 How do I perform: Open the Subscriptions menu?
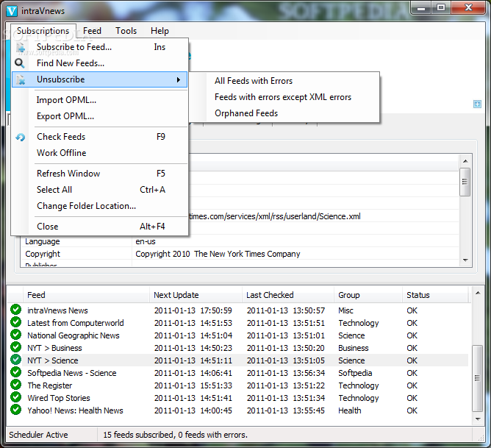click(x=43, y=31)
